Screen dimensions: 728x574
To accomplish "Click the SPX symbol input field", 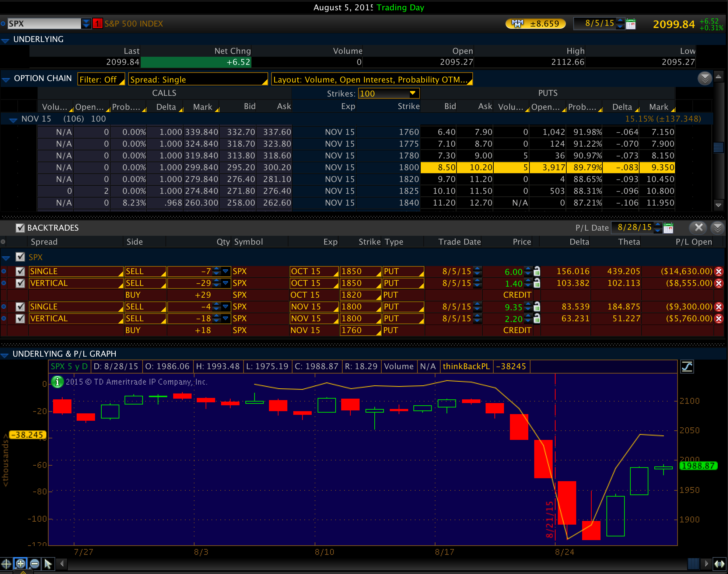I will coord(44,24).
